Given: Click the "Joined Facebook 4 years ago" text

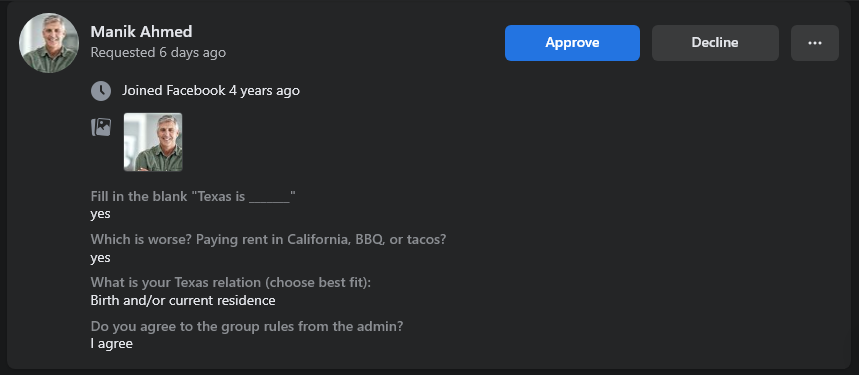Looking at the screenshot, I should coord(211,90).
